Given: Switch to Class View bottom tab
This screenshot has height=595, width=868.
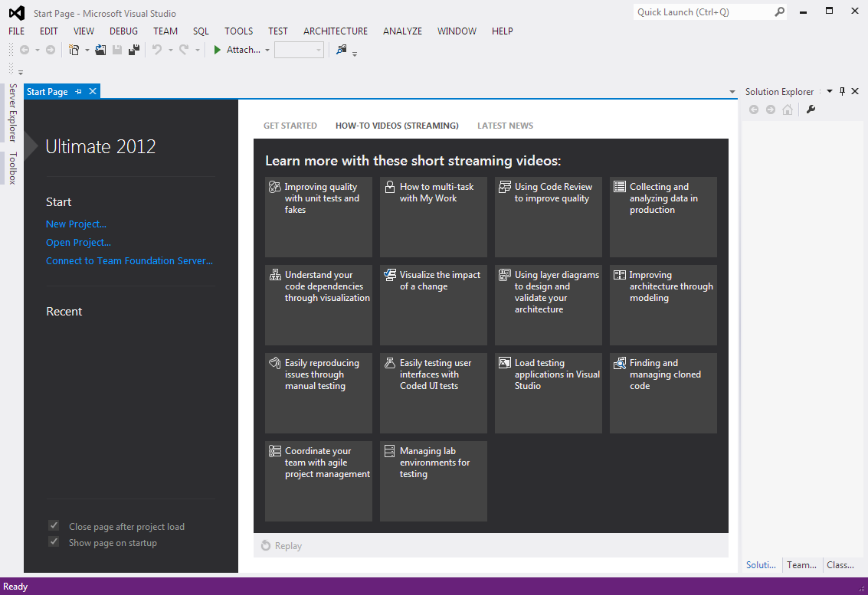Looking at the screenshot, I should (x=840, y=564).
